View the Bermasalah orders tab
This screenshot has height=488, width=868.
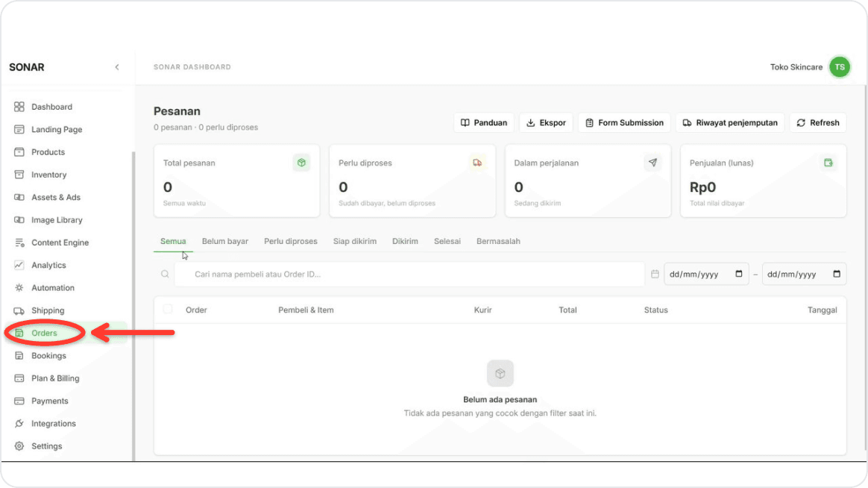click(x=498, y=241)
